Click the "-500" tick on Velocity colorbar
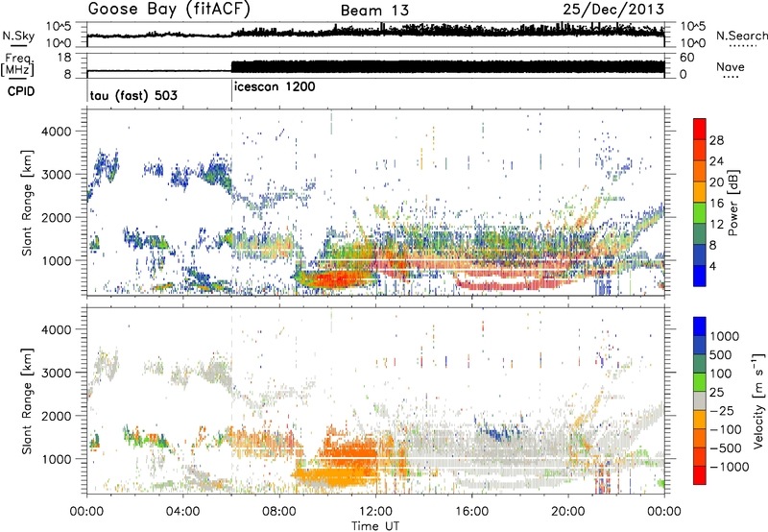 tap(726, 447)
